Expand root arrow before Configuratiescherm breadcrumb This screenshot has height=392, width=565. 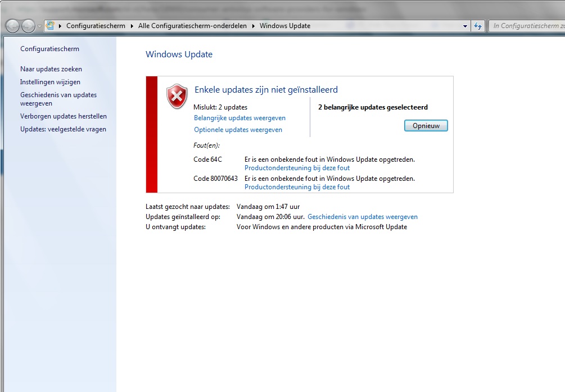click(x=60, y=26)
